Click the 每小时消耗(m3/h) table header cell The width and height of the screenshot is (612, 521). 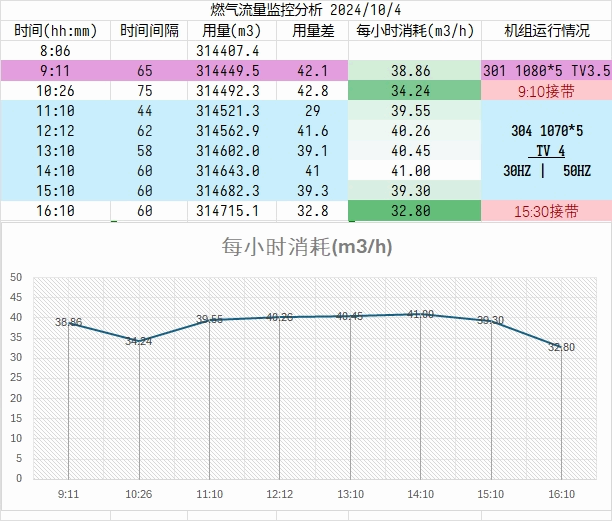click(x=414, y=30)
